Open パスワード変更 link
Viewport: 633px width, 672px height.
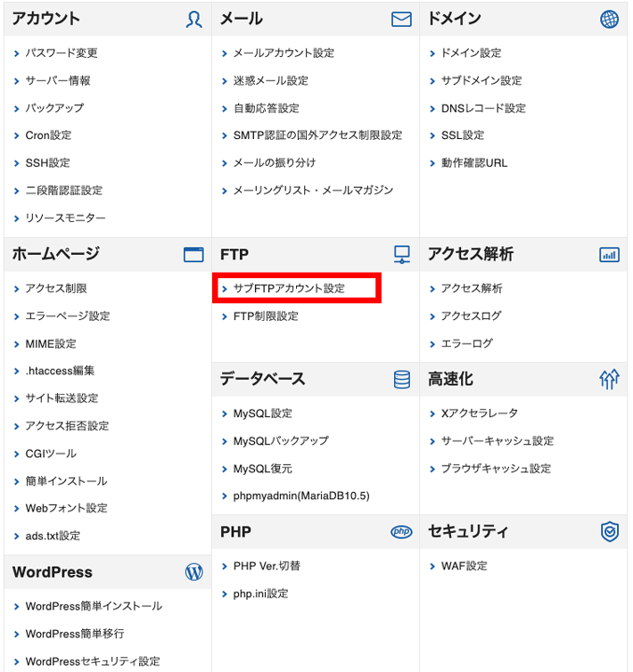62,53
